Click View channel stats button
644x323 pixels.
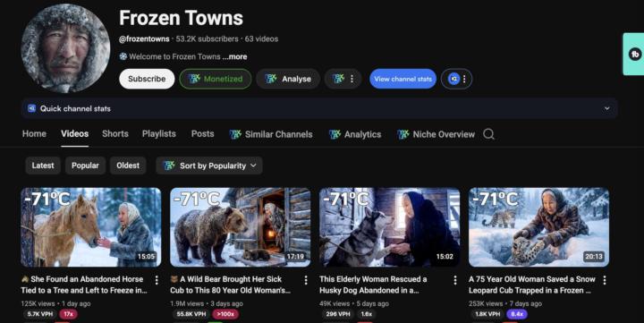click(402, 79)
